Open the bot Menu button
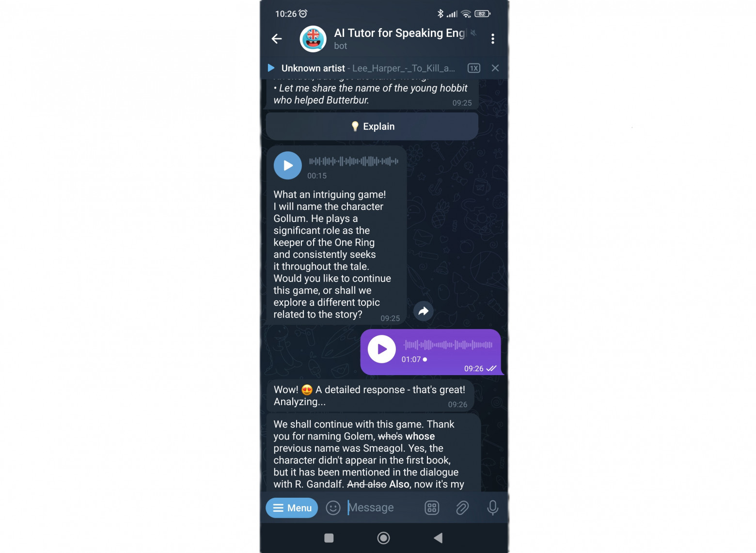The image size is (756, 553). pyautogui.click(x=292, y=508)
